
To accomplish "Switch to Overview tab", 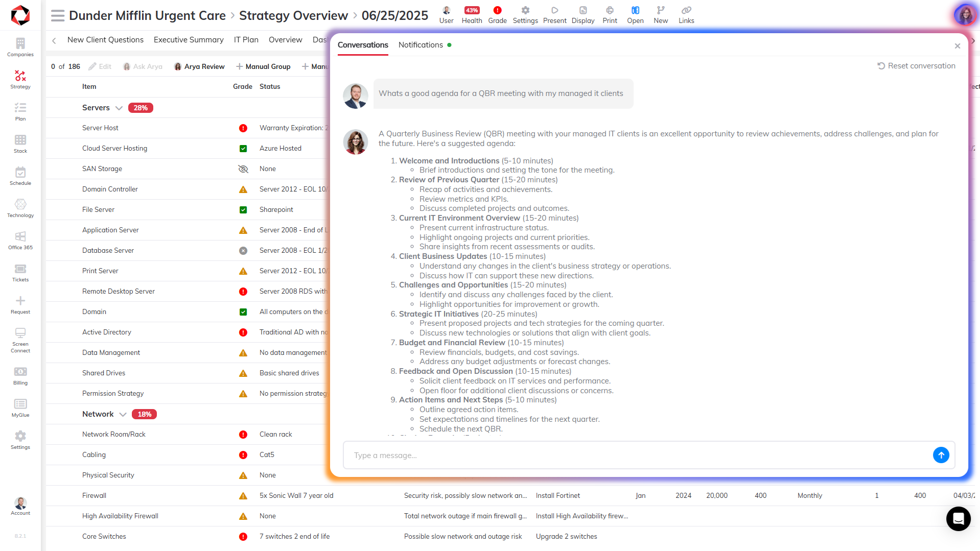I will [286, 40].
